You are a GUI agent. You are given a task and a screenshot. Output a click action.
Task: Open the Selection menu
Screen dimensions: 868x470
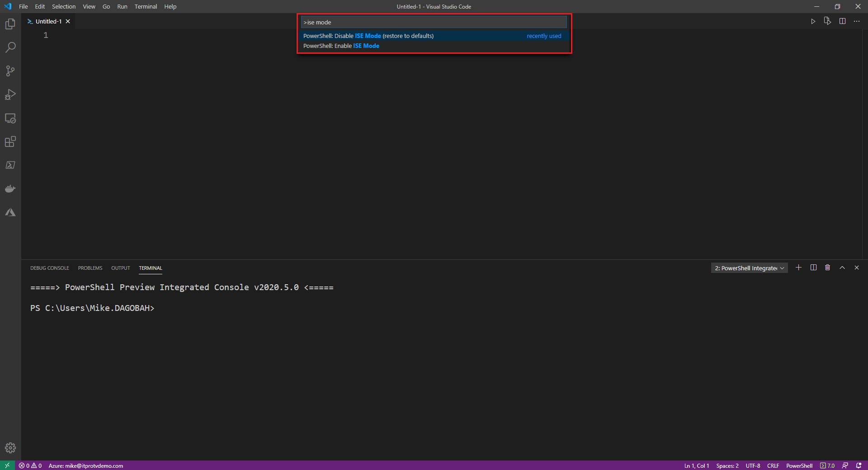(x=64, y=6)
